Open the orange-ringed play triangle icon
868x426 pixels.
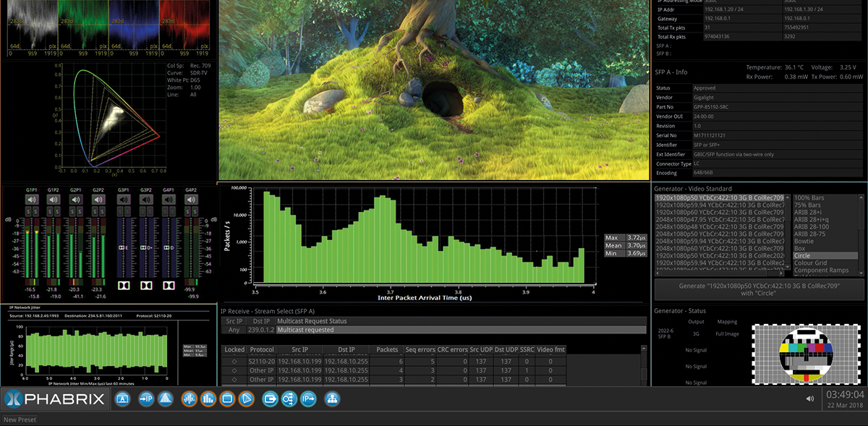coord(246,399)
